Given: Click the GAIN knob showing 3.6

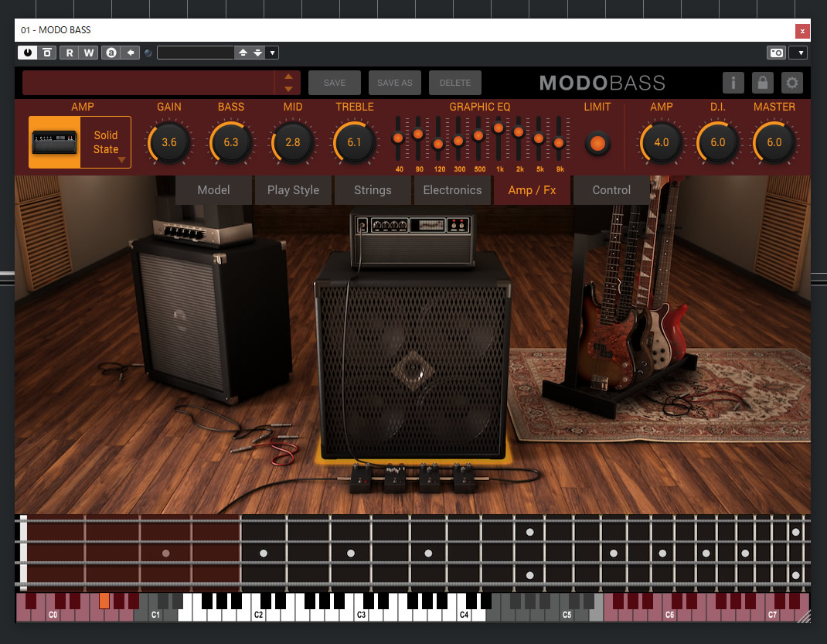Looking at the screenshot, I should (x=169, y=142).
